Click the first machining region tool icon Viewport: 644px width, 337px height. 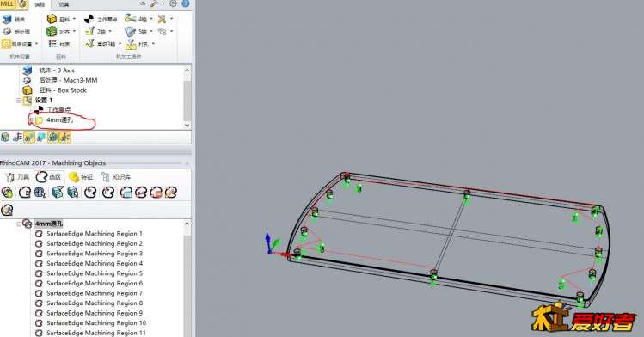tap(7, 192)
